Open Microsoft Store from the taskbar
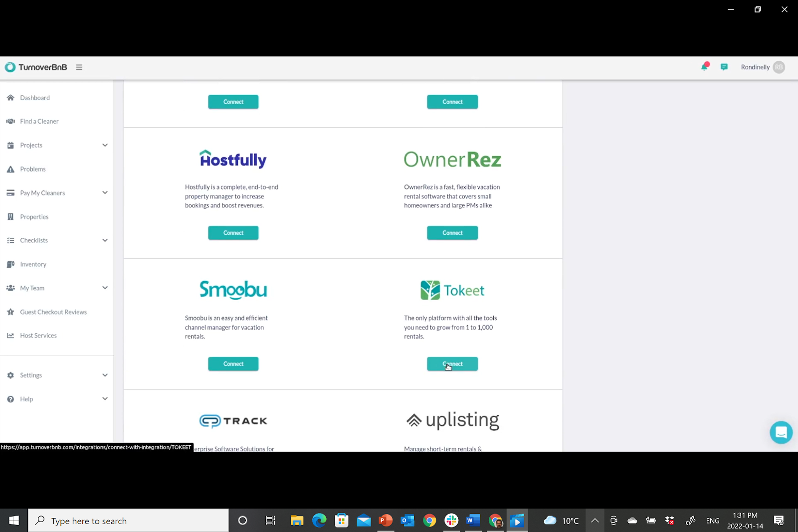 341,521
